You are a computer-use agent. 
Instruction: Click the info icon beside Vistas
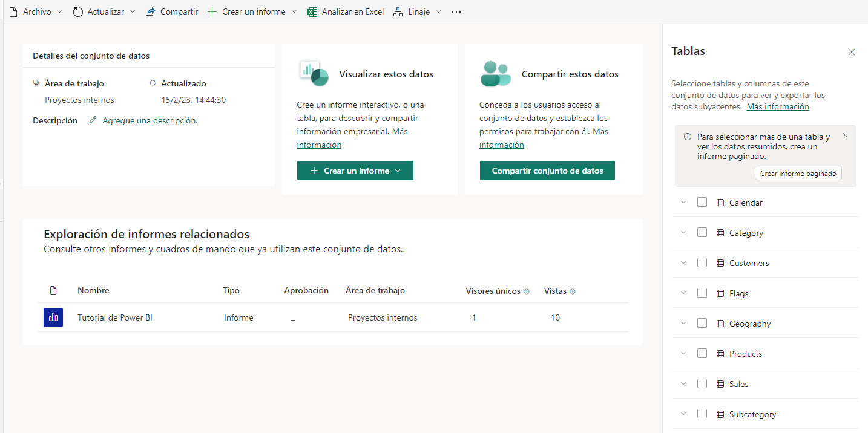tap(573, 291)
